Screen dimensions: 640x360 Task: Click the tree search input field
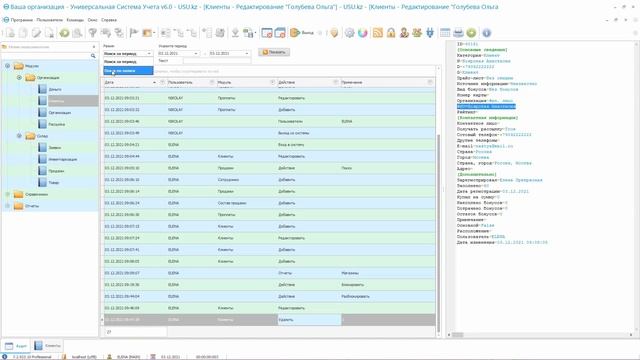point(46,56)
